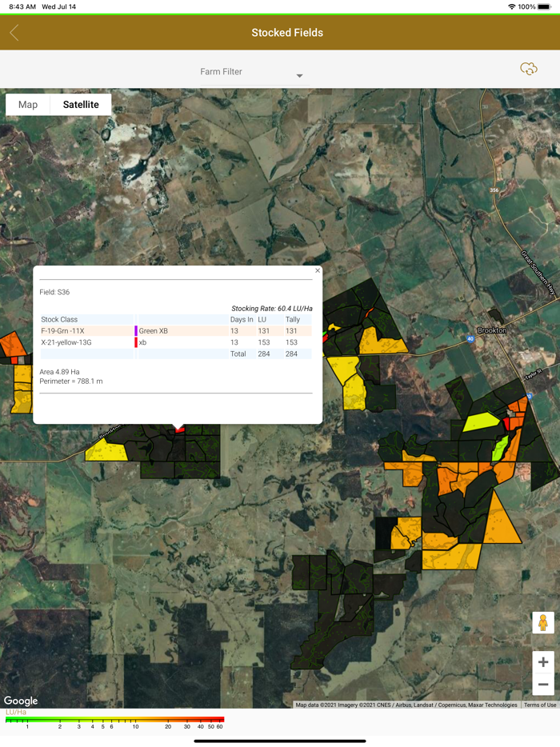Tap the cloud sync icon
This screenshot has width=560, height=747.
point(529,69)
